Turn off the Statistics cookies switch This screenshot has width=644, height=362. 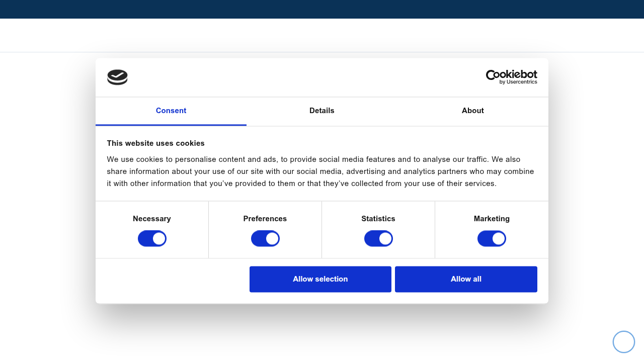[378, 238]
